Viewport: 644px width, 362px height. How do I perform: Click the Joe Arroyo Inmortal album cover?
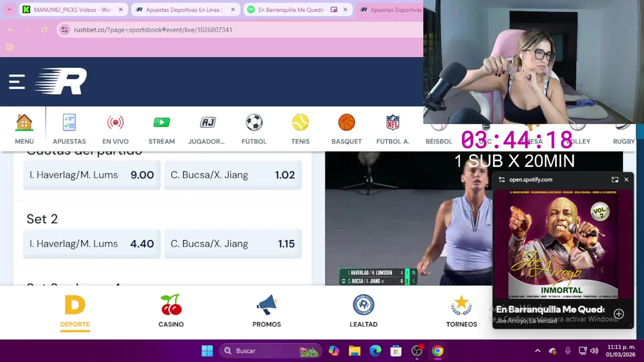tap(562, 244)
